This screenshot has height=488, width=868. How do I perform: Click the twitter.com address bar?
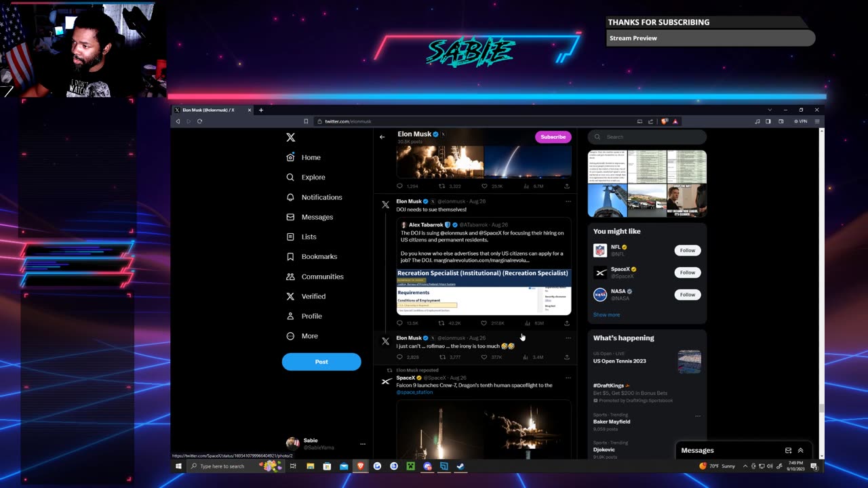(476, 121)
